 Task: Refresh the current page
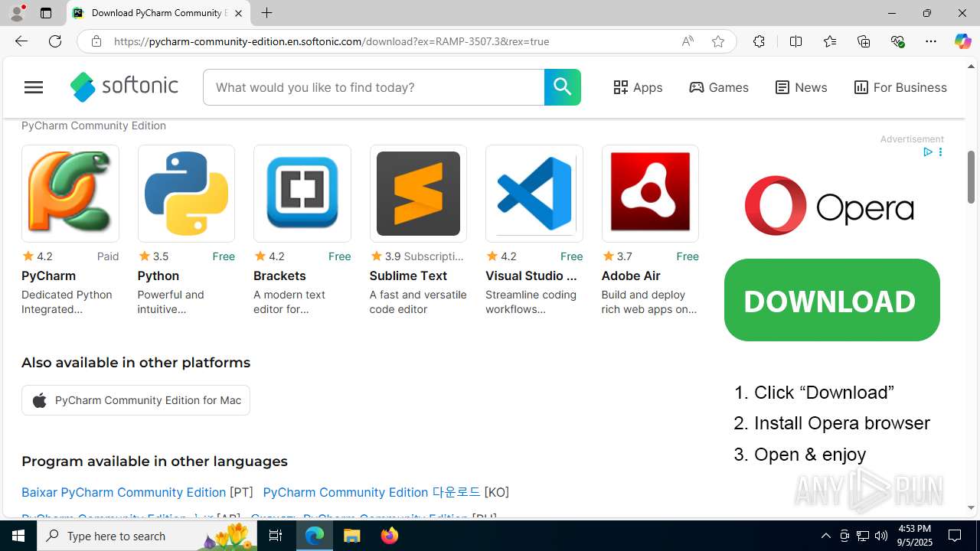pos(55,41)
